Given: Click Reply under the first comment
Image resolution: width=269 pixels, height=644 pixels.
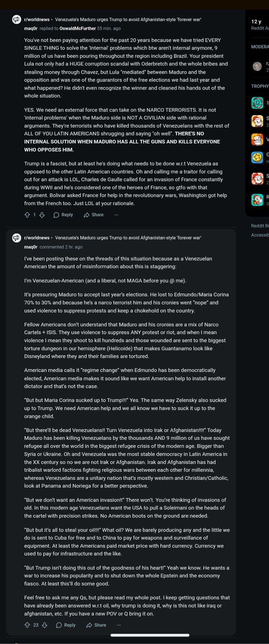Looking at the screenshot, I should point(63,215).
